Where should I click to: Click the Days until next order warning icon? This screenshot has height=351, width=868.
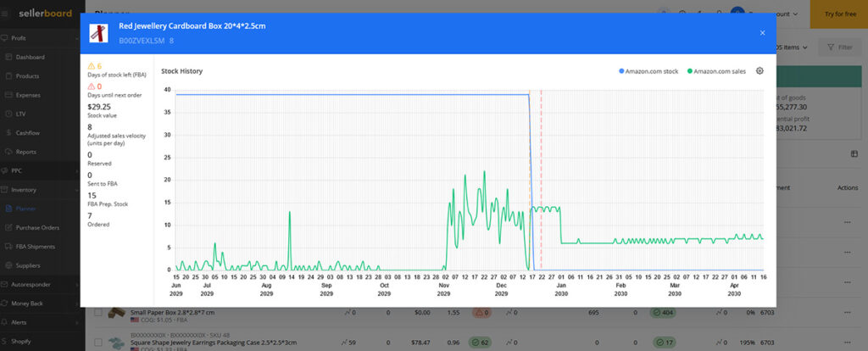92,86
